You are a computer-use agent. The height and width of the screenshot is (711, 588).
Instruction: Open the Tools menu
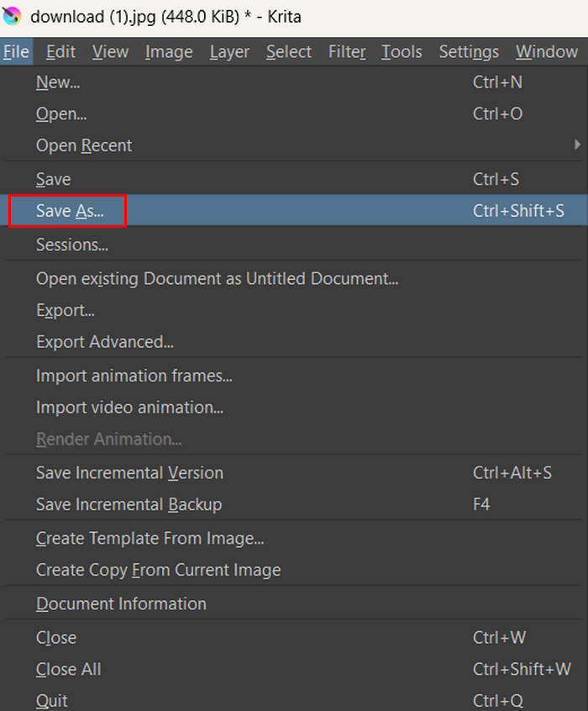coord(402,52)
